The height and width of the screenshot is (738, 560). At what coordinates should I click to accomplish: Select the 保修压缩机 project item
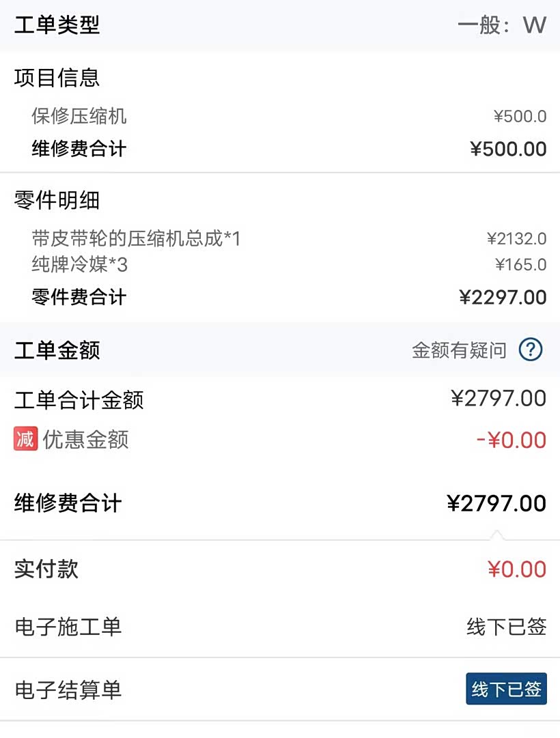coord(79,116)
